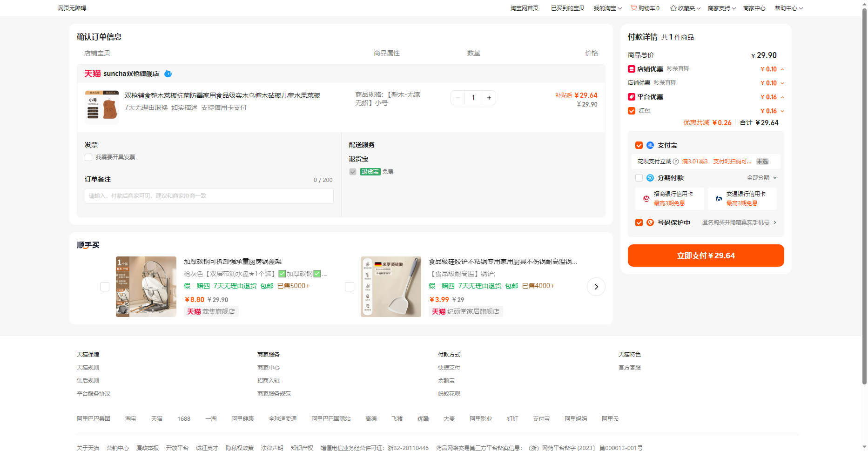Screen dimensions: 868x451
Task: Click the 纪硕堂家居旗舰店 store name
Action: click(x=473, y=311)
